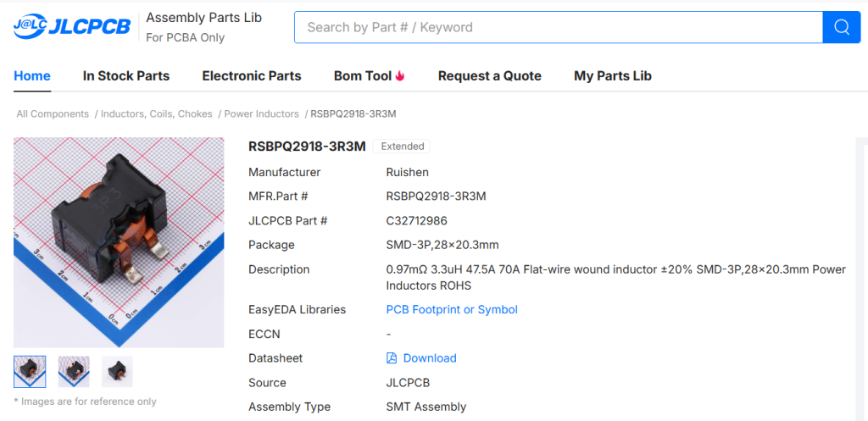Open PCB Footprint or Symbol link
Image resolution: width=868 pixels, height=421 pixels.
pyautogui.click(x=452, y=310)
